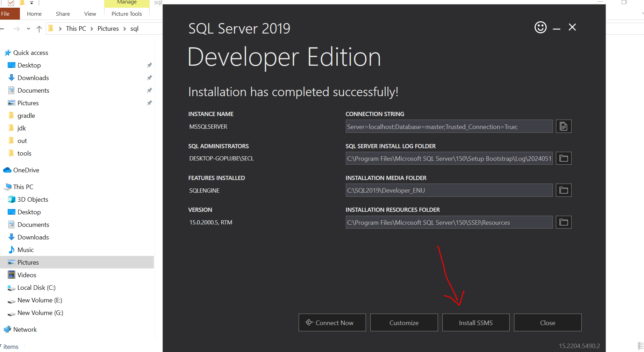The height and width of the screenshot is (352, 644).
Task: Select Quick access in navigation pane
Action: point(30,53)
